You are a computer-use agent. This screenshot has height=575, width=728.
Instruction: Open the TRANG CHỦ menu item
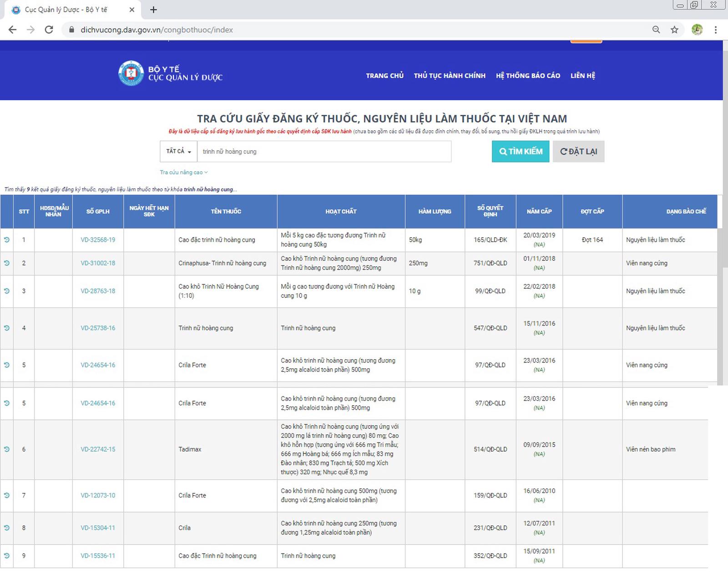[384, 76]
